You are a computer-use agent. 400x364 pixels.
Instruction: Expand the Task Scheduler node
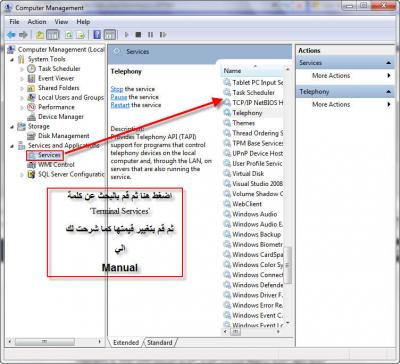22,69
